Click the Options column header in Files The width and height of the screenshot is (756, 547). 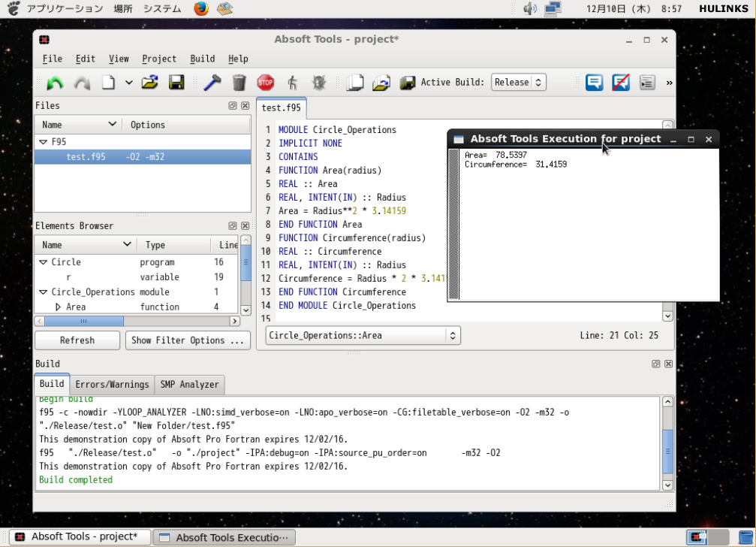coord(186,125)
